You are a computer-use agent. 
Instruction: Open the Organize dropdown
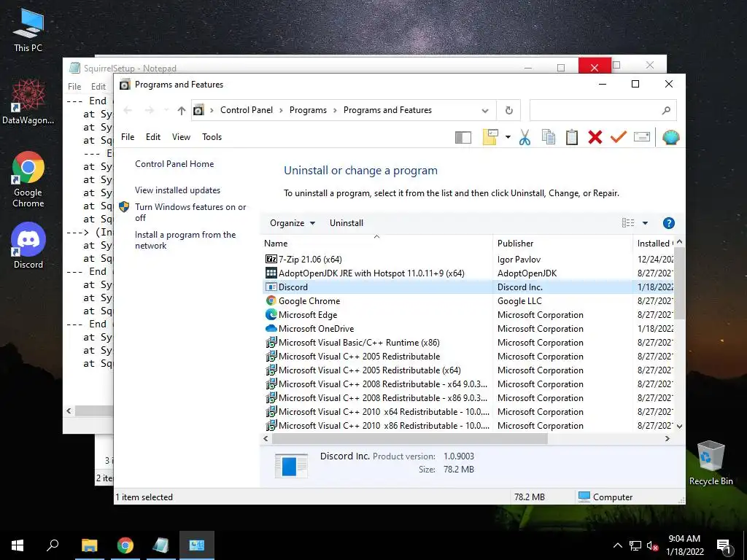[x=292, y=223]
